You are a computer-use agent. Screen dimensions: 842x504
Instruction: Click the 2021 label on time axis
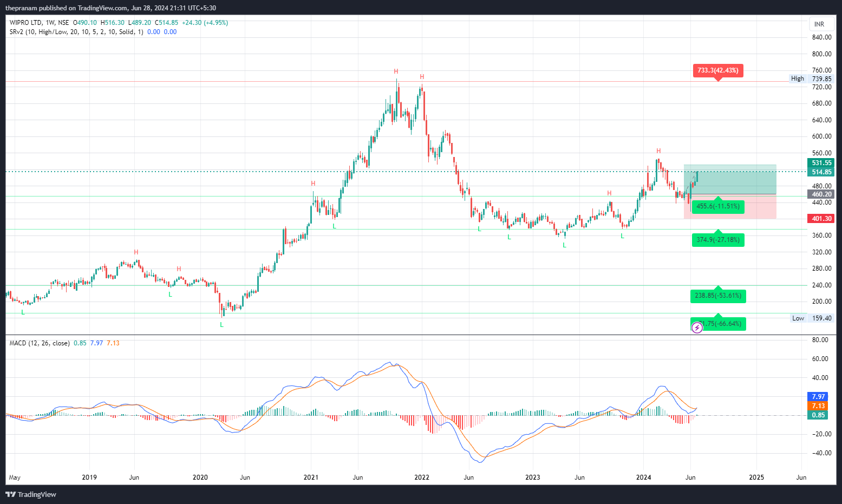(x=311, y=477)
